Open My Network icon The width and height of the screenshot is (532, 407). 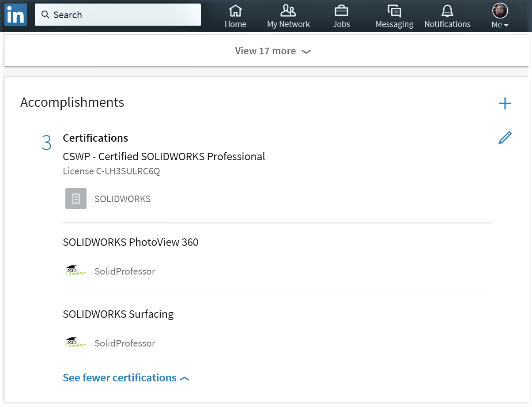[x=288, y=11]
